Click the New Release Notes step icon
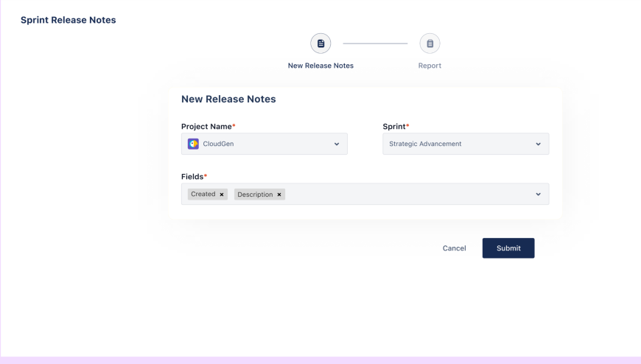The image size is (641, 364). click(x=320, y=43)
